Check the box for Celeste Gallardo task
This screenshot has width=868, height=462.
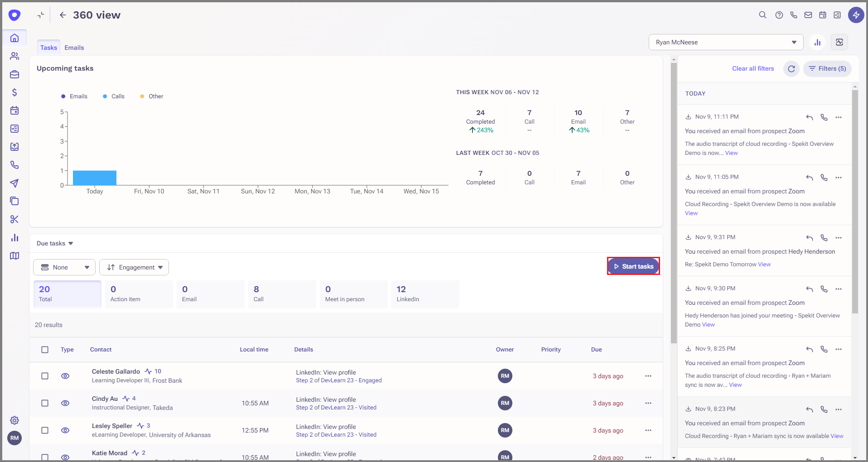pos(45,376)
